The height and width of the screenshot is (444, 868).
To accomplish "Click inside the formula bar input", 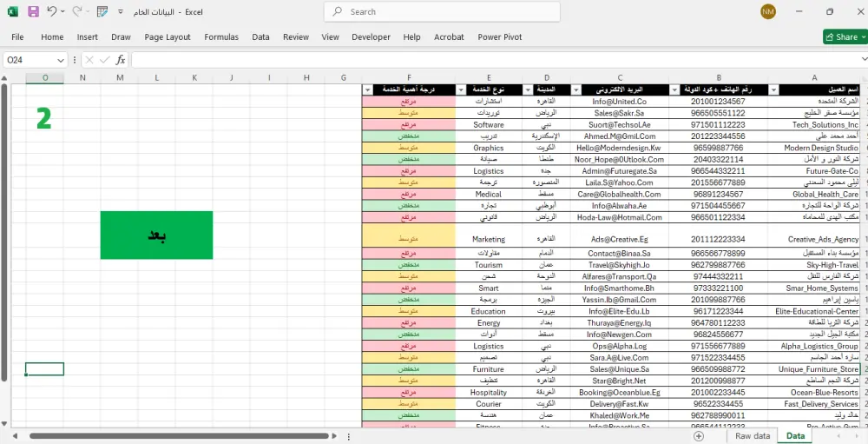I will click(x=496, y=60).
